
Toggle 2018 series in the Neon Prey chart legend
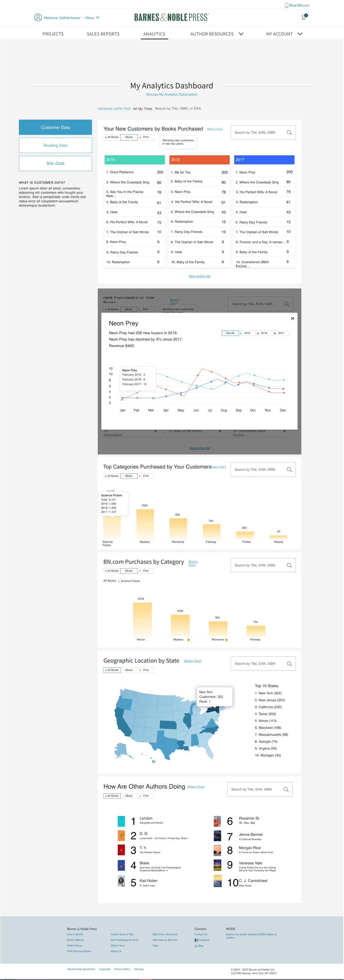point(264,333)
